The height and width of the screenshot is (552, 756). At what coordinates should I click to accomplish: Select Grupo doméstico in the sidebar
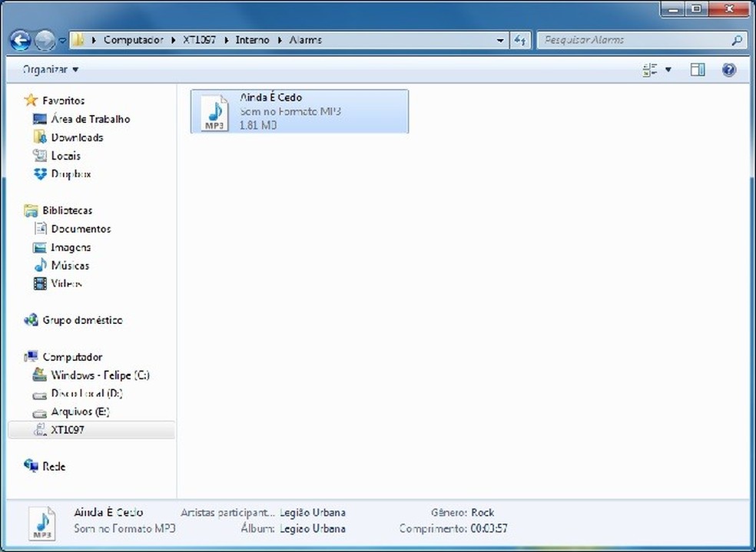(82, 320)
